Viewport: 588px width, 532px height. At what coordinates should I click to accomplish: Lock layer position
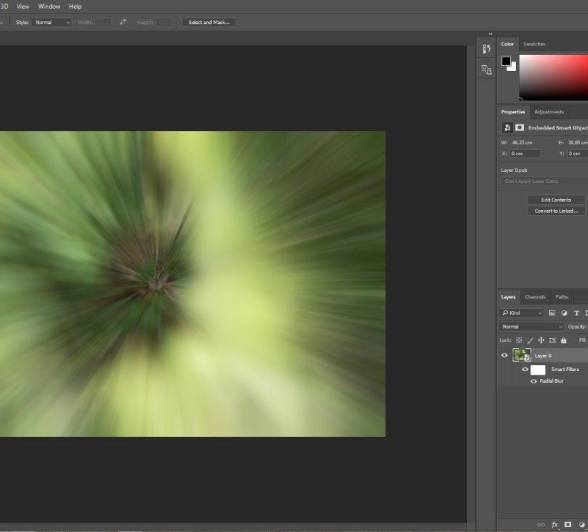(541, 340)
